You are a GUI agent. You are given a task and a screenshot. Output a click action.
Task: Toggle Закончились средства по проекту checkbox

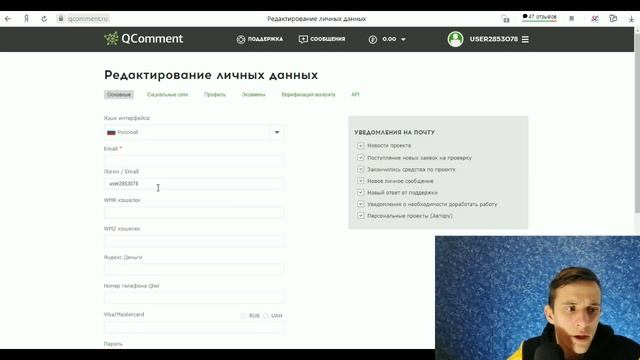pyautogui.click(x=360, y=169)
